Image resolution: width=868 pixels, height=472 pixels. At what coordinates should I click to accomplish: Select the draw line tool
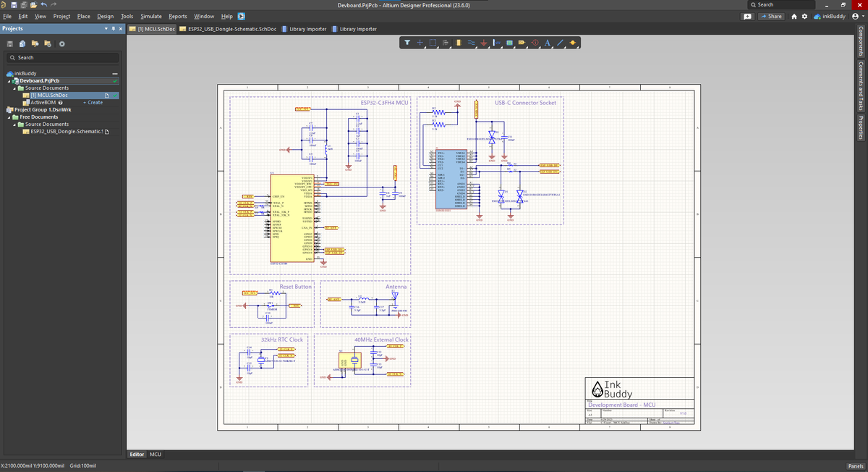pyautogui.click(x=560, y=43)
